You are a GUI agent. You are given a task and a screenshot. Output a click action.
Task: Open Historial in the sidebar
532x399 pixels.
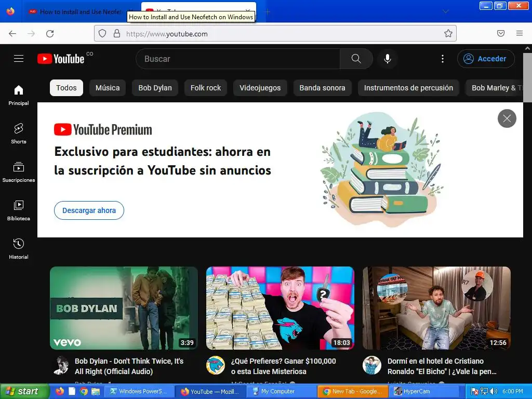tap(19, 249)
